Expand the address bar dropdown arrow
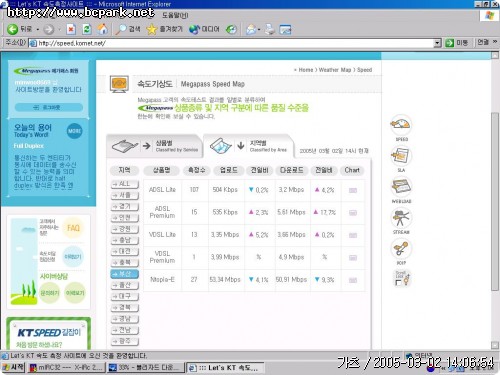This screenshot has height=375, width=500. (x=437, y=43)
